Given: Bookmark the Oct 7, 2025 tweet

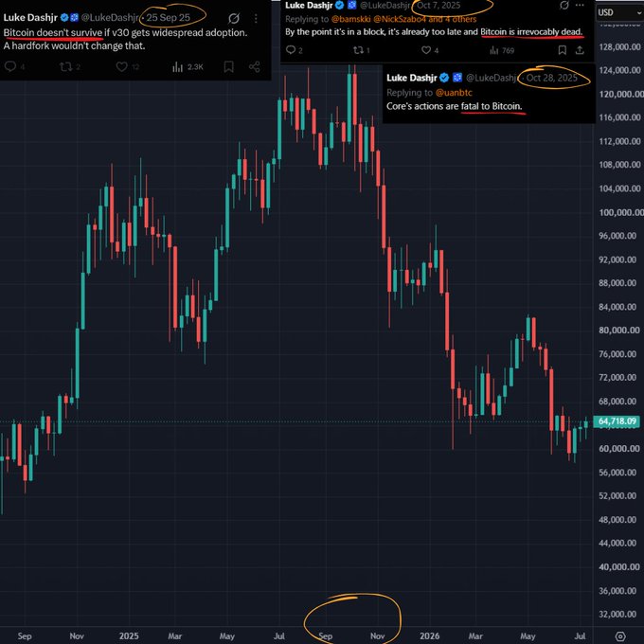Looking at the screenshot, I should point(563,50).
